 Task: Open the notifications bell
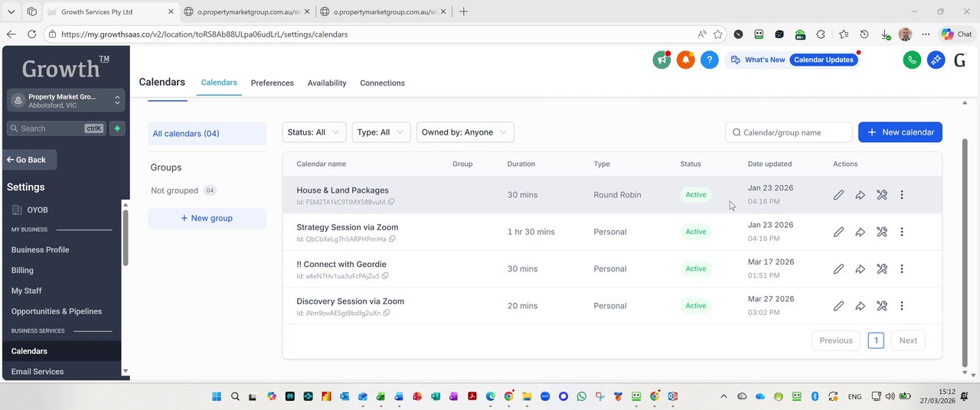[685, 60]
